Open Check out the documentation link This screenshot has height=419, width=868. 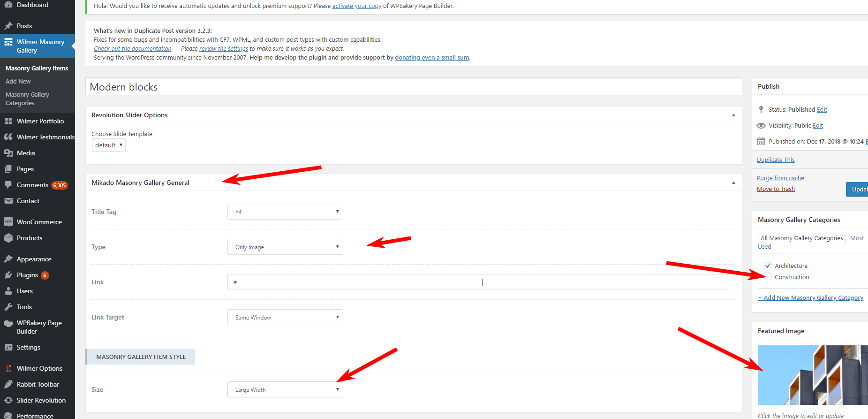(x=133, y=48)
